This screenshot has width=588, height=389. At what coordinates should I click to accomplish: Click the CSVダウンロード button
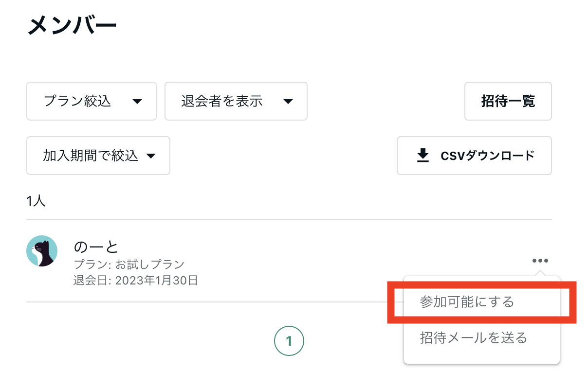[x=474, y=156]
